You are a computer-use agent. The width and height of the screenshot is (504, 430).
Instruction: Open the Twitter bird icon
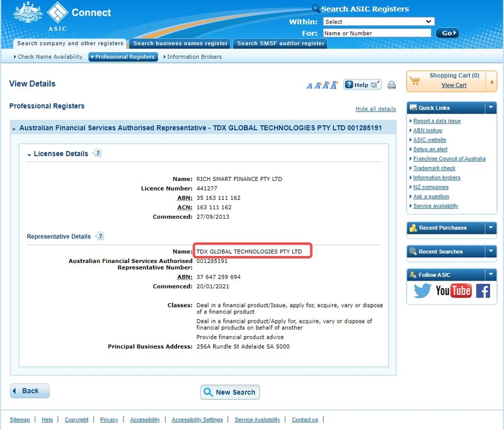(x=422, y=291)
